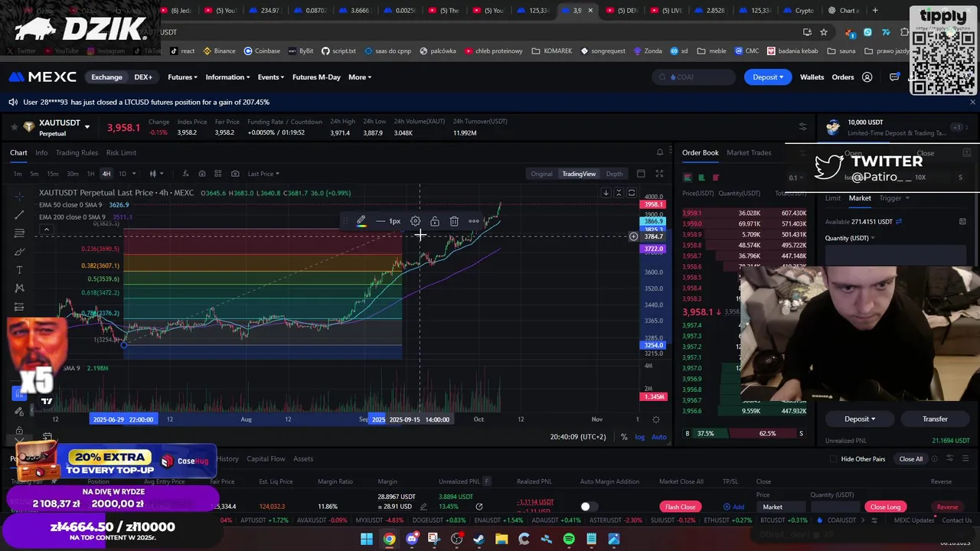
Task: Select the crosshair cursor tool
Action: 19,197
